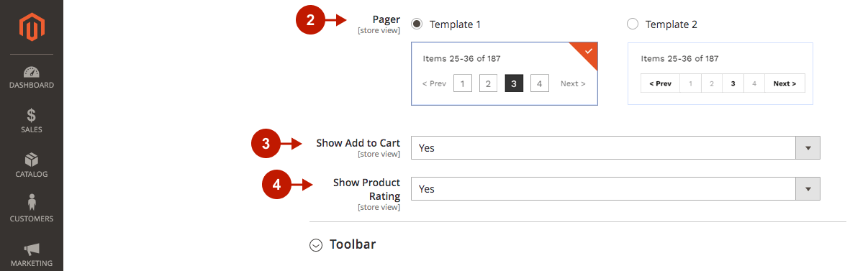Click Prev button in Template 2 preview
Image resolution: width=868 pixels, height=271 pixels.
pyautogui.click(x=660, y=83)
